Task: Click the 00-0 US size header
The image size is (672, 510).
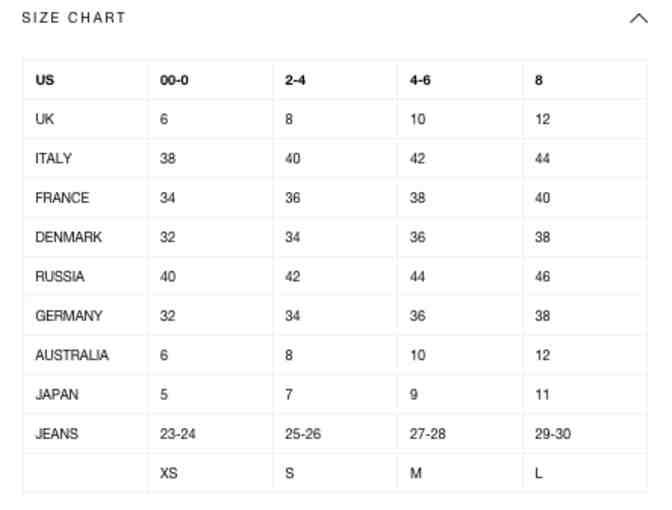Action: tap(174, 80)
